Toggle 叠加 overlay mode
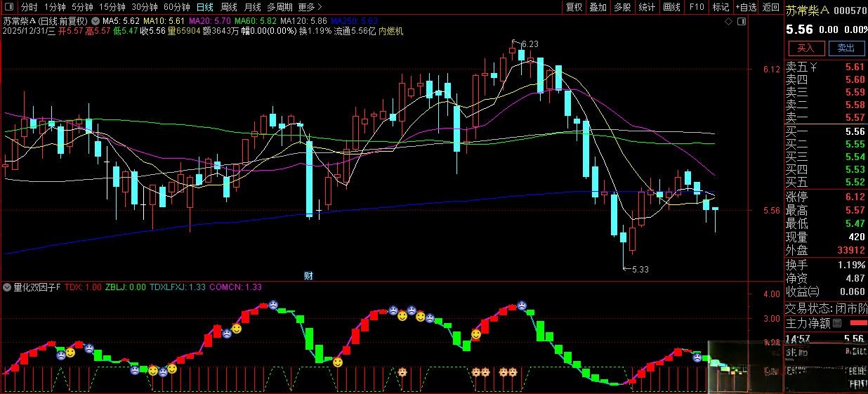The height and width of the screenshot is (394, 868). click(598, 7)
